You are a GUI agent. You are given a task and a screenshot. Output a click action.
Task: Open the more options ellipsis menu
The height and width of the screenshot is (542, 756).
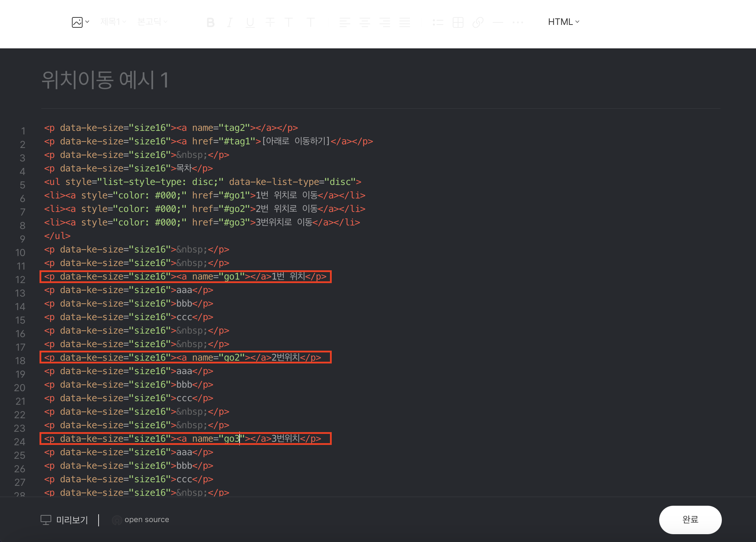point(518,22)
